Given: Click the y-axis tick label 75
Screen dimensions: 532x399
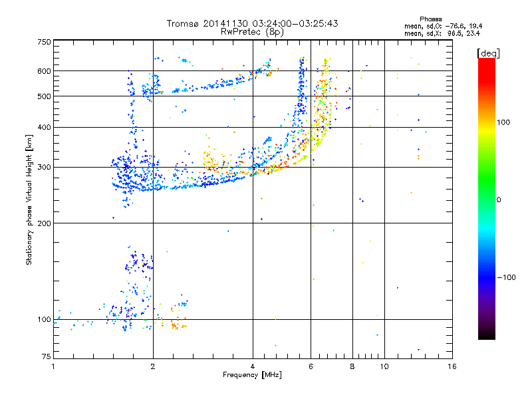Looking at the screenshot, I should pos(47,356).
